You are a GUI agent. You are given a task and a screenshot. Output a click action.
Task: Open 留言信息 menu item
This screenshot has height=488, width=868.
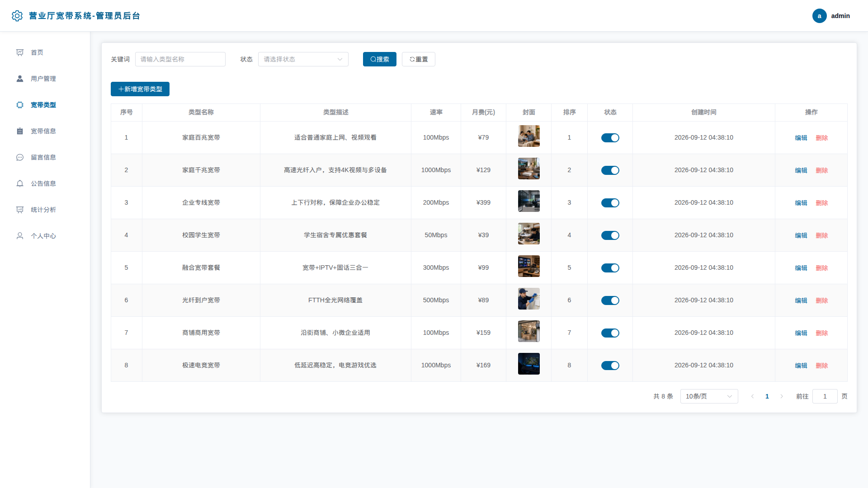coord(45,157)
